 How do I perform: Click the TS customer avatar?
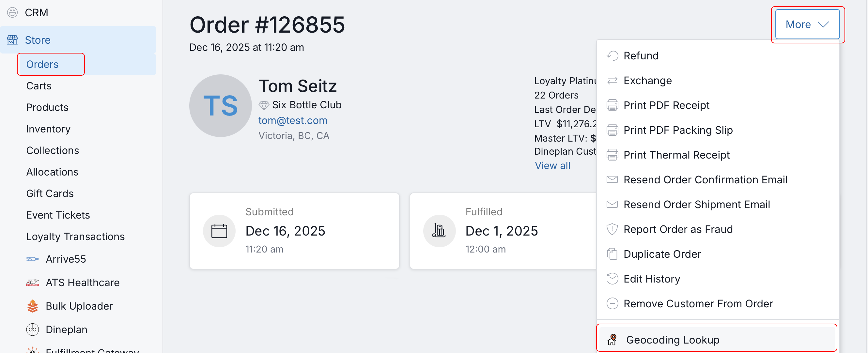[220, 106]
